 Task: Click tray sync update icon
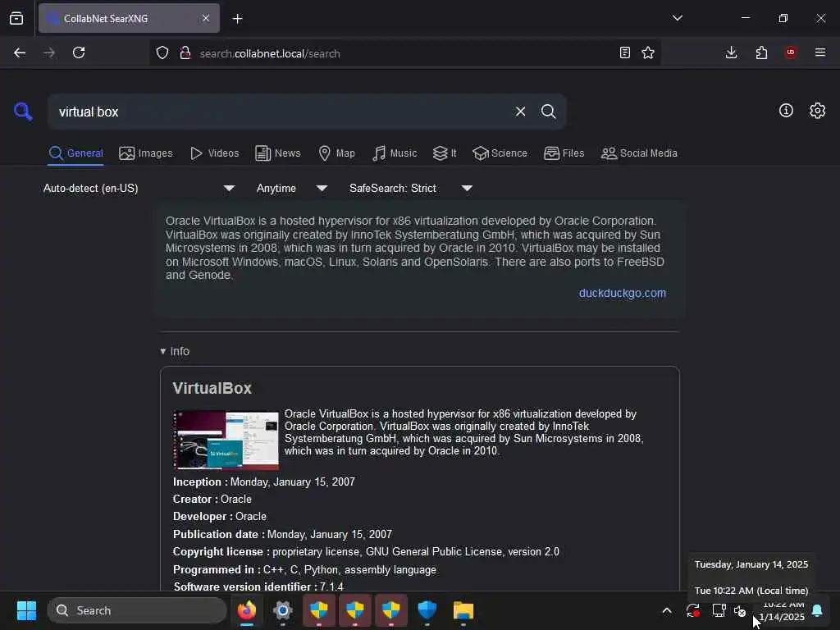coord(692,610)
